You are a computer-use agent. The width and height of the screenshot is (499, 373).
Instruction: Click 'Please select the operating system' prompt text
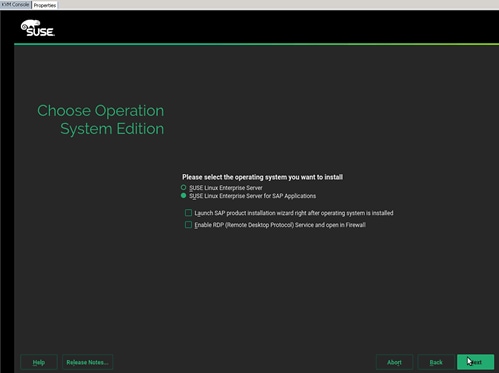click(263, 177)
